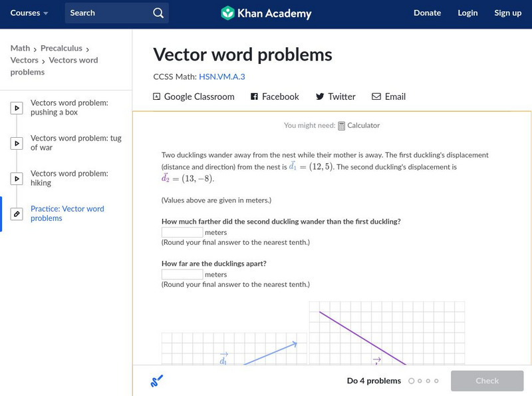Play the tug of war video
The image size is (532, 396).
tap(17, 143)
